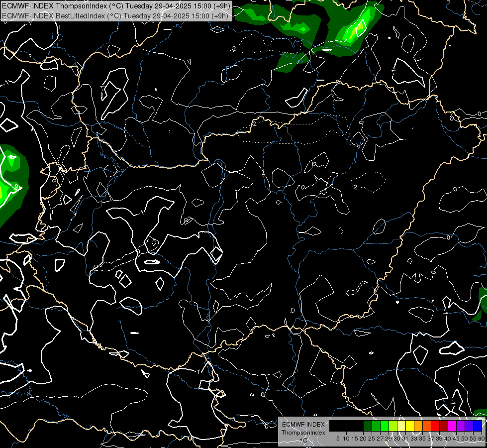Select the purple 45–50 legend swatch

tap(461, 426)
